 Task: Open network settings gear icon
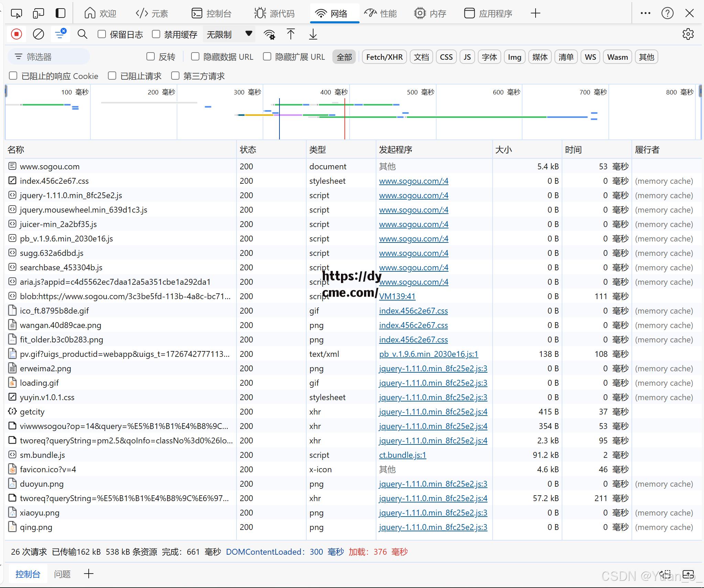[x=688, y=34]
